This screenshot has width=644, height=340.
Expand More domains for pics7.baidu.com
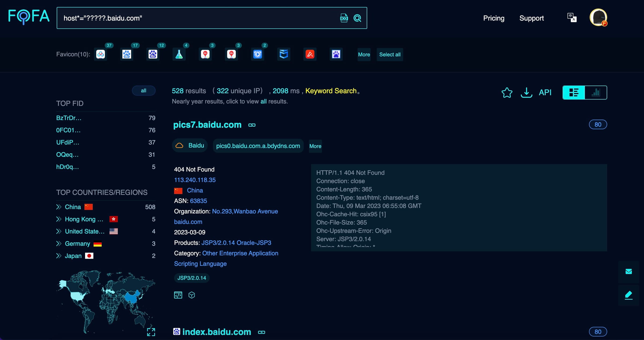[315, 146]
